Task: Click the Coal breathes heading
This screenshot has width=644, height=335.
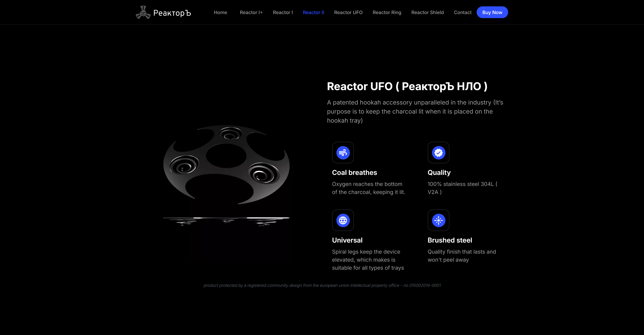Action: click(354, 173)
